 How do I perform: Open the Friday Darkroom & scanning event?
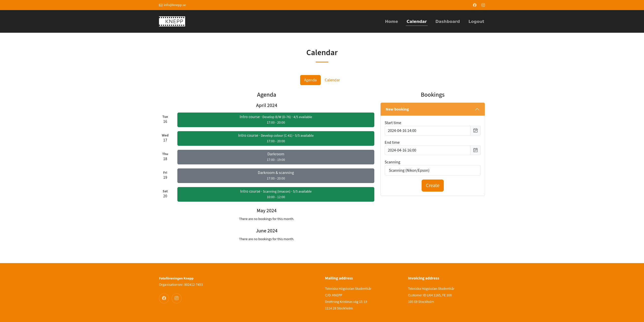[276, 176]
